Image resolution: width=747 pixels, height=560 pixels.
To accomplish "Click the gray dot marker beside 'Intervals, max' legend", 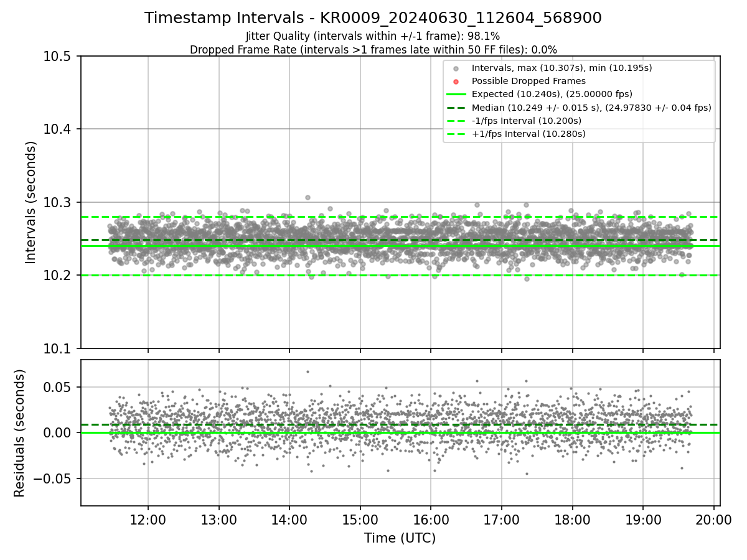I will click(x=456, y=68).
